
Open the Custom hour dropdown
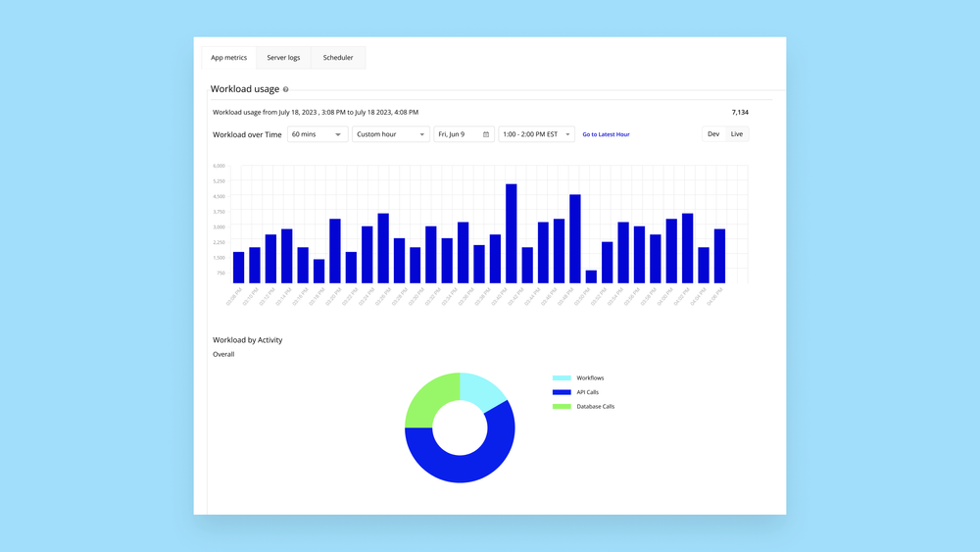(x=390, y=134)
